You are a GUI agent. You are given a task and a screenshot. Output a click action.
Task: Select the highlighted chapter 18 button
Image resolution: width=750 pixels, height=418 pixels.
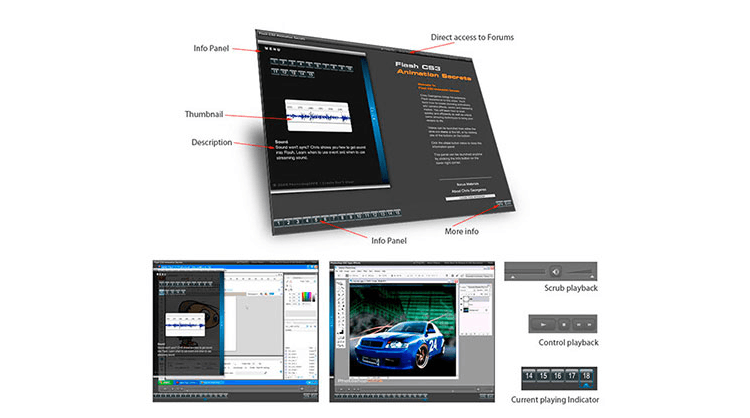(586, 377)
